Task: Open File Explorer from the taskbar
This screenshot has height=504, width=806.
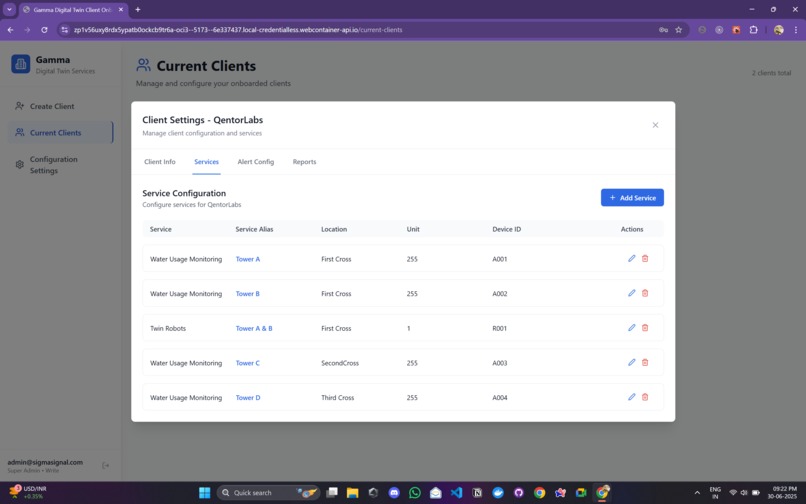Action: (x=352, y=492)
